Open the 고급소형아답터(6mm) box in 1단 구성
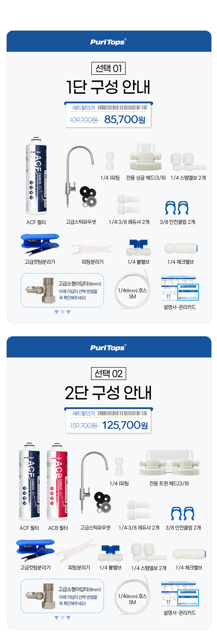 pos(62,290)
